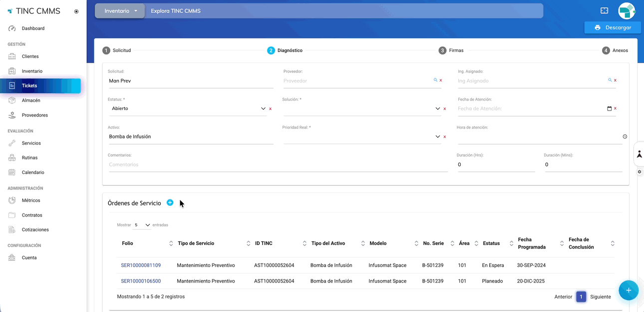This screenshot has width=644, height=312.
Task: Click the fullscreen icon in top bar
Action: [604, 10]
